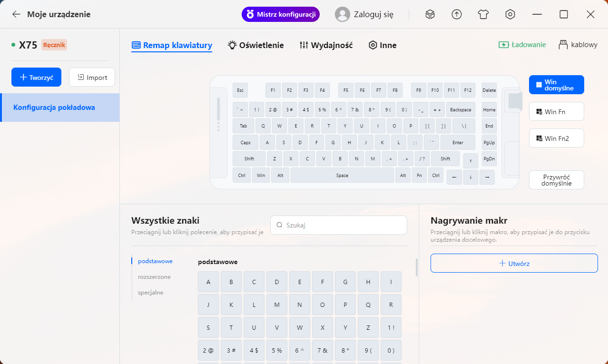Expand the rozszerzone character category

pos(154,276)
